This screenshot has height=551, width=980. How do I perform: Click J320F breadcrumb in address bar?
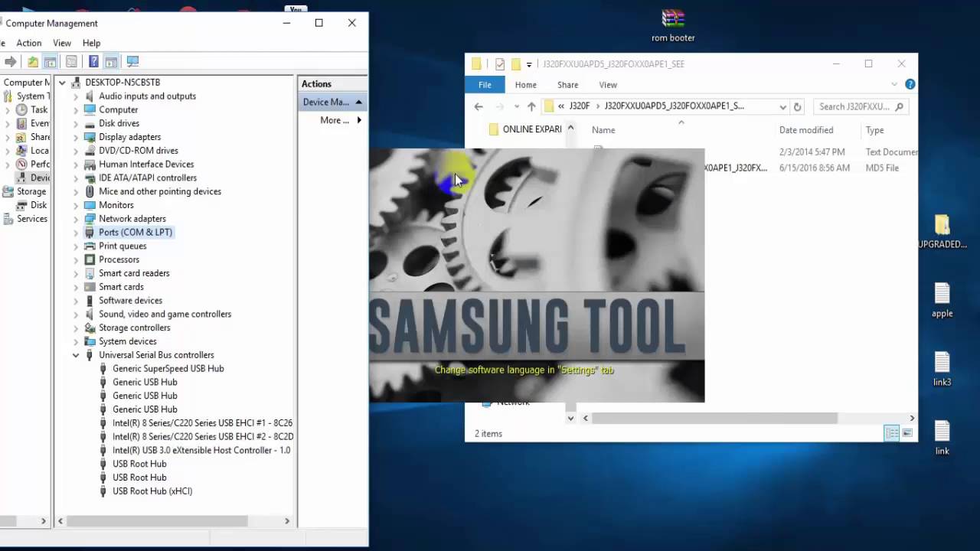tap(580, 106)
